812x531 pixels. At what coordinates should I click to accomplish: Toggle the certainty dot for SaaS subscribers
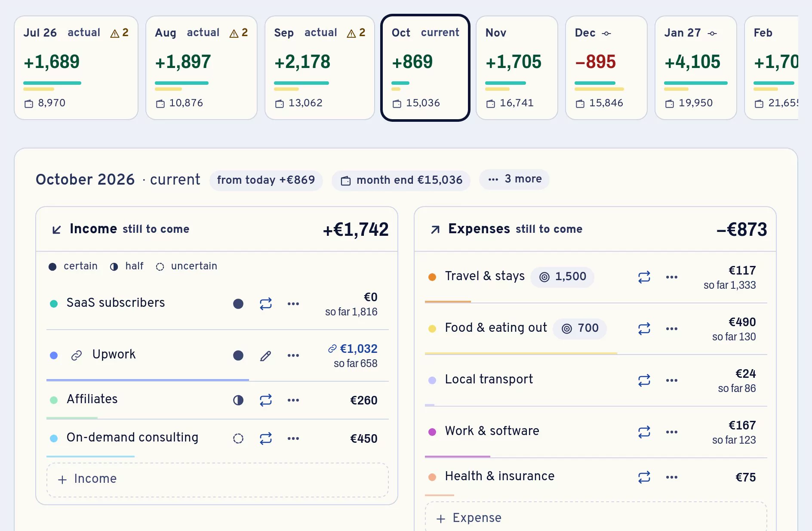tap(238, 304)
